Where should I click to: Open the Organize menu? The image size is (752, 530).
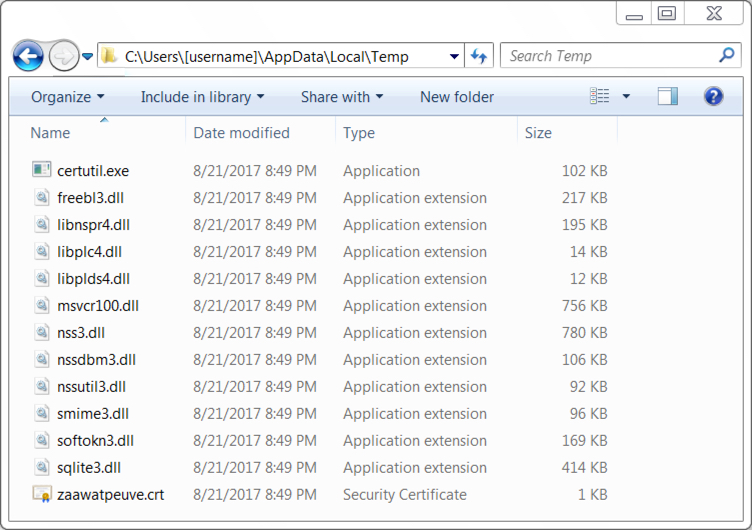click(67, 97)
